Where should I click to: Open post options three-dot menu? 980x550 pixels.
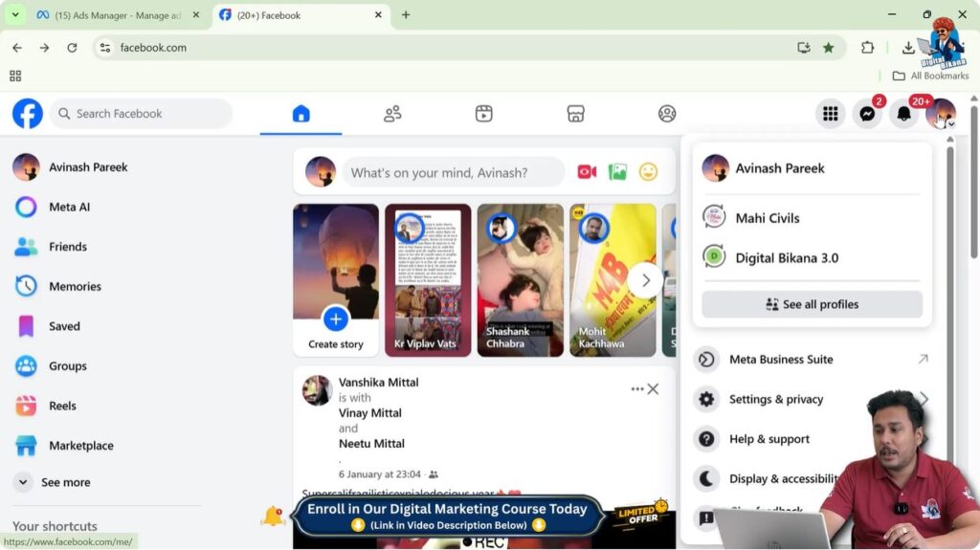[x=636, y=388]
